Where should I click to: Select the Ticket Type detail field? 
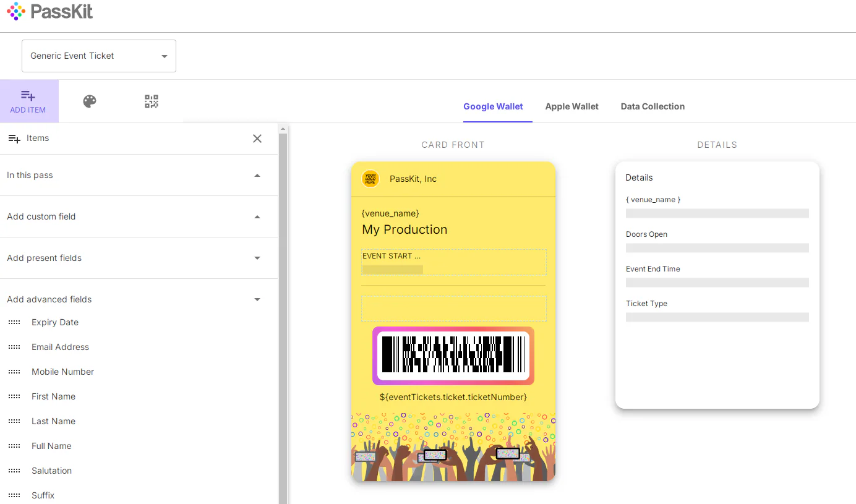point(717,311)
